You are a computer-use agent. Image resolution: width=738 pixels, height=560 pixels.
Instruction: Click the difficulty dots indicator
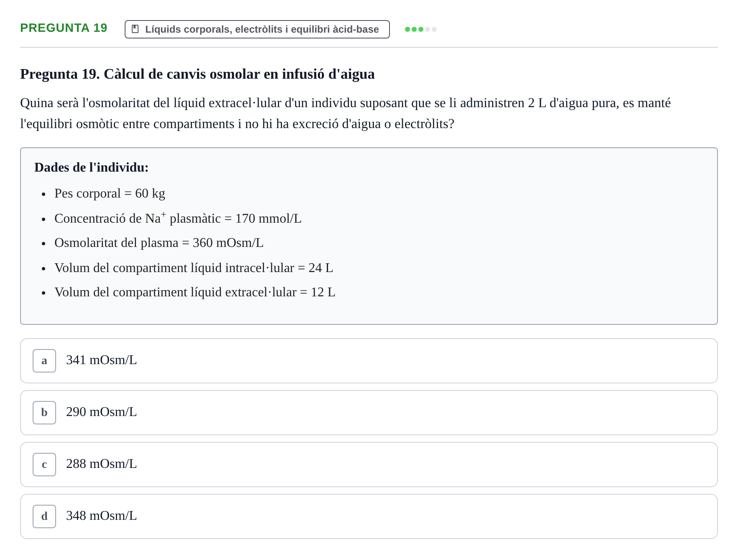click(x=421, y=29)
